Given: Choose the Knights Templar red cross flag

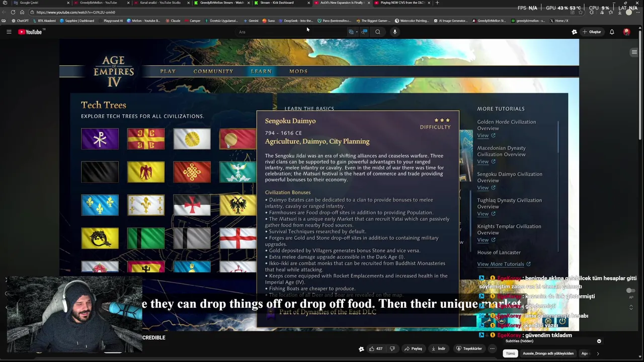Looking at the screenshot, I should click(192, 205).
